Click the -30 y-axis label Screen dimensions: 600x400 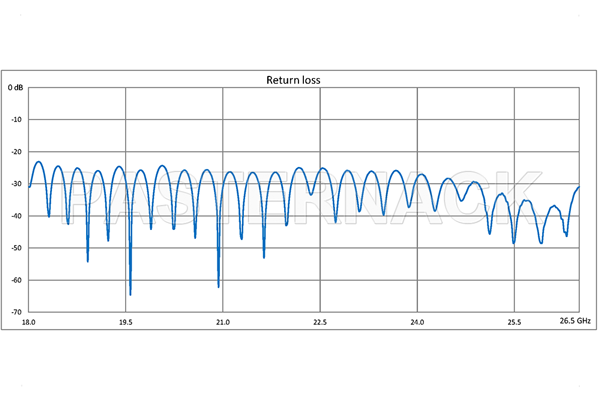click(x=17, y=184)
